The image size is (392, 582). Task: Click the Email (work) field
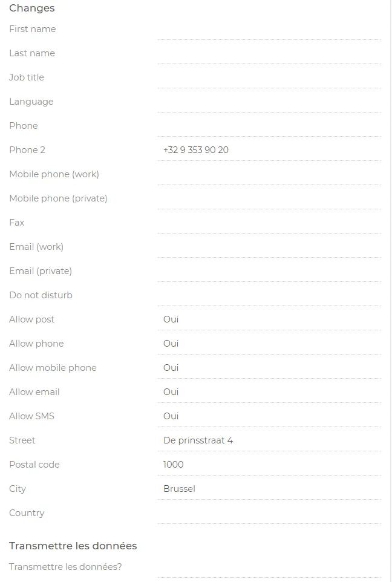269,247
